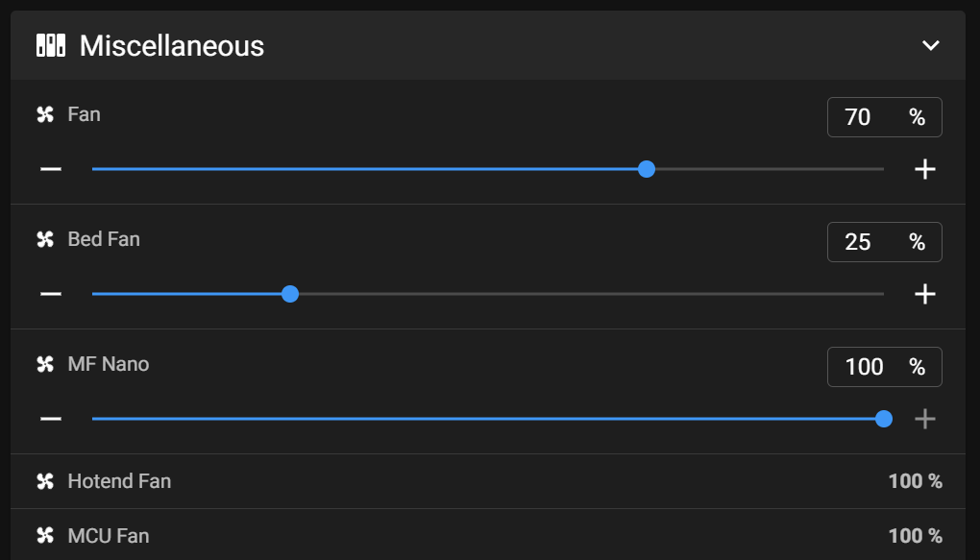Decrease MF Nano speed with the minus button
Viewport: 980px width, 560px height.
[x=51, y=419]
